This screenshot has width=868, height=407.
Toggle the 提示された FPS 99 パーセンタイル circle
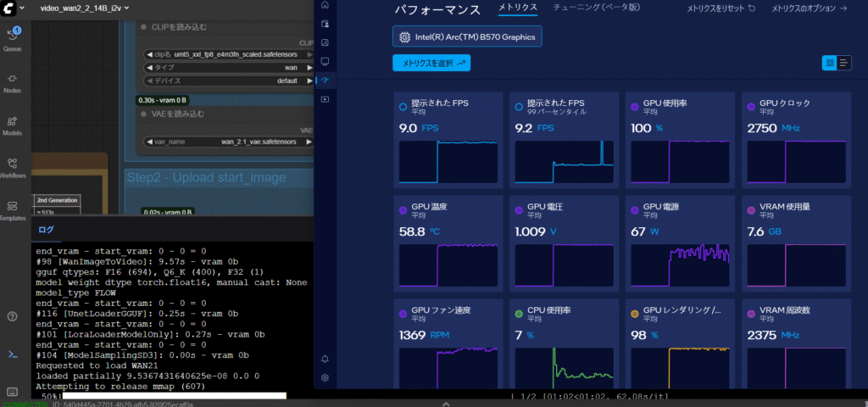click(519, 106)
